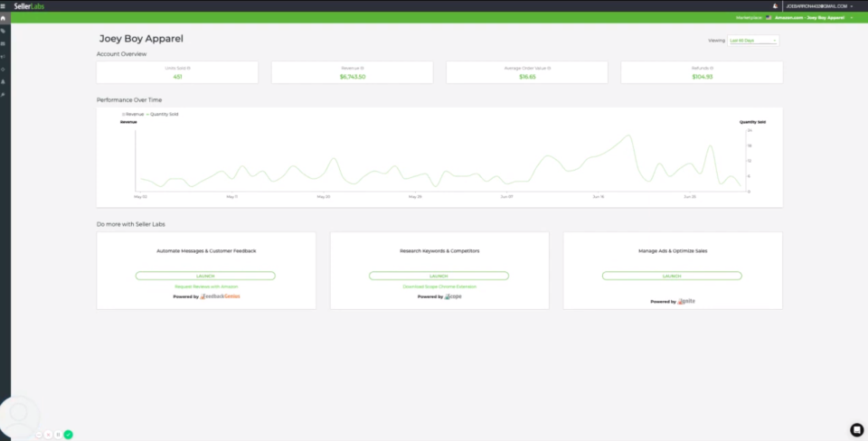This screenshot has height=441, width=868.
Task: Open the megaphone advertising icon in sidebar
Action: (x=3, y=56)
